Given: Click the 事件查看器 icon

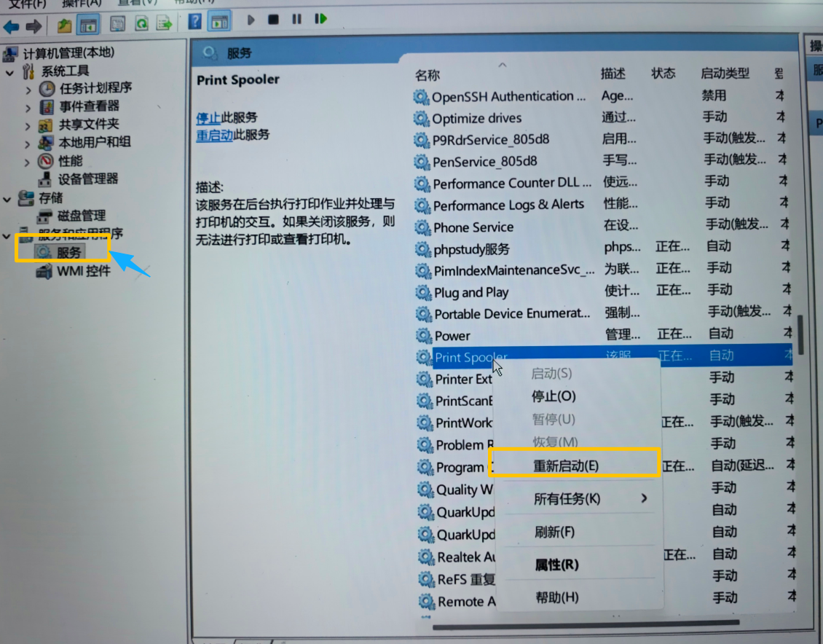Looking at the screenshot, I should (x=47, y=107).
